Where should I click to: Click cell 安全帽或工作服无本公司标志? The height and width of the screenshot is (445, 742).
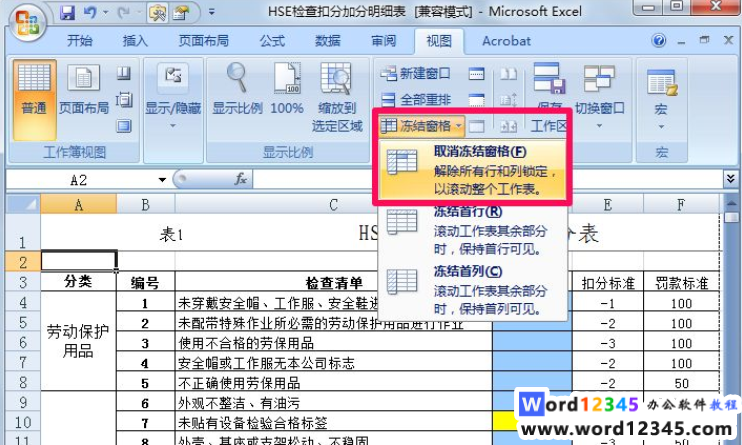(334, 363)
